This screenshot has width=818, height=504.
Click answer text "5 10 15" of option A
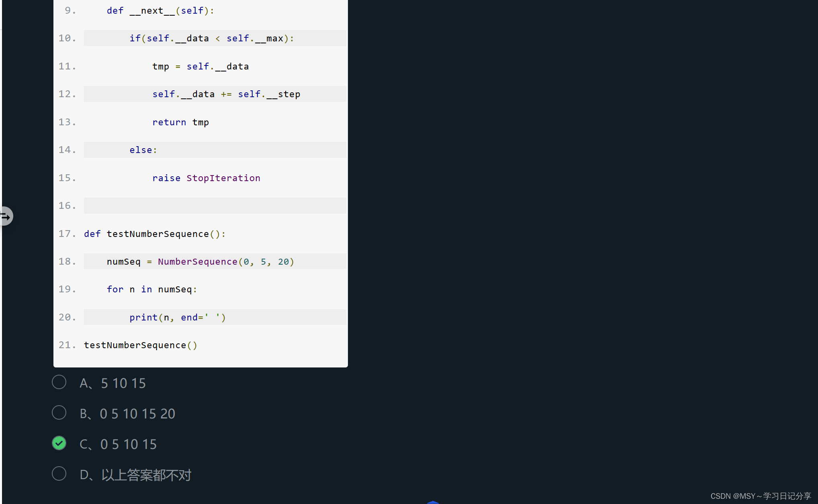pos(123,383)
